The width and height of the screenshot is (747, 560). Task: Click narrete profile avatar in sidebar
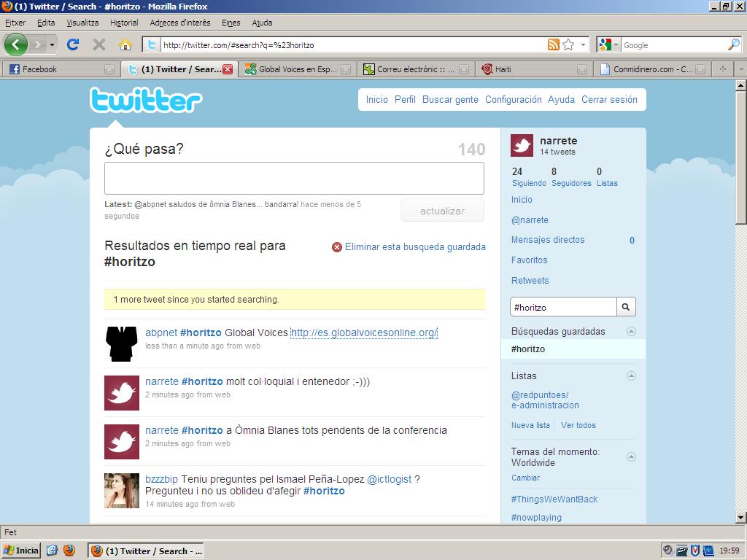(522, 145)
